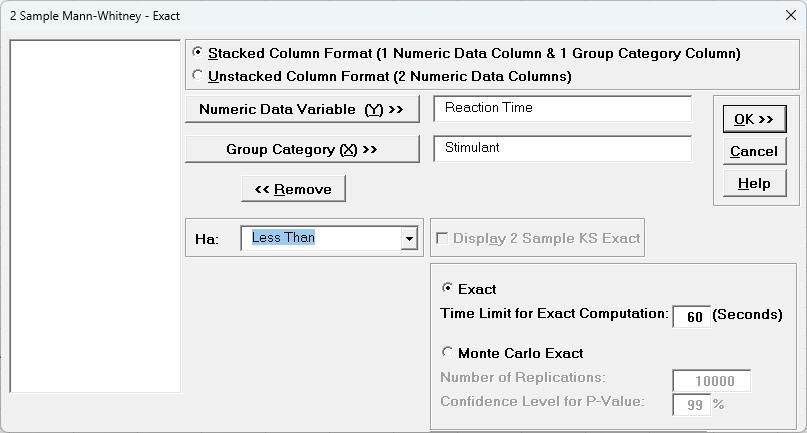The height and width of the screenshot is (433, 807).
Task: Select Stacked Column Format radio option
Action: [198, 53]
